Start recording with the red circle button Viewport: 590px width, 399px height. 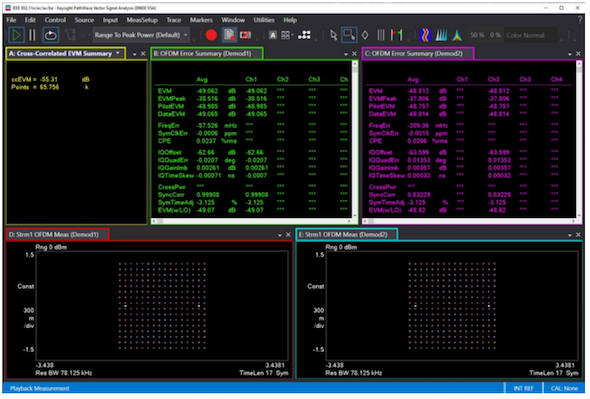211,35
